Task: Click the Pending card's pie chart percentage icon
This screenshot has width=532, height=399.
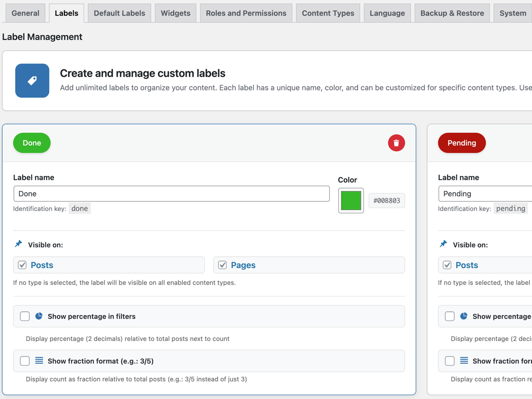Action: click(464, 316)
